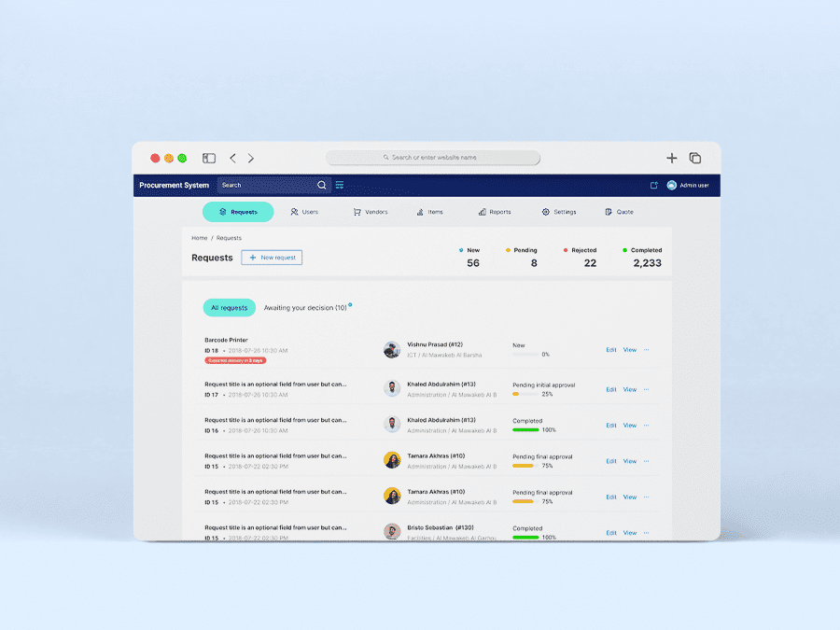The image size is (840, 630).
Task: Open the Settings tab
Action: pos(559,212)
